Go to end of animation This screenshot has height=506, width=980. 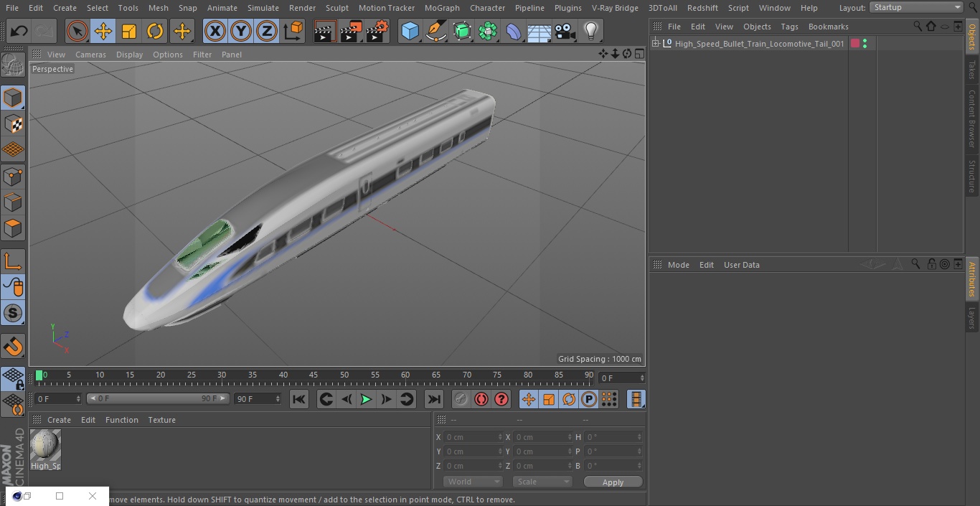tap(434, 399)
